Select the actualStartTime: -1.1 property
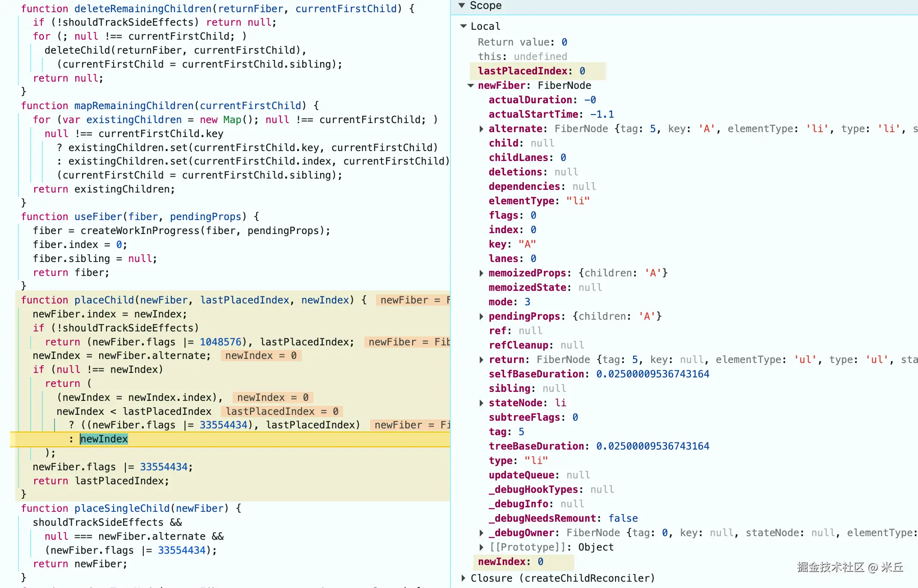Image resolution: width=918 pixels, height=588 pixels. tap(551, 115)
